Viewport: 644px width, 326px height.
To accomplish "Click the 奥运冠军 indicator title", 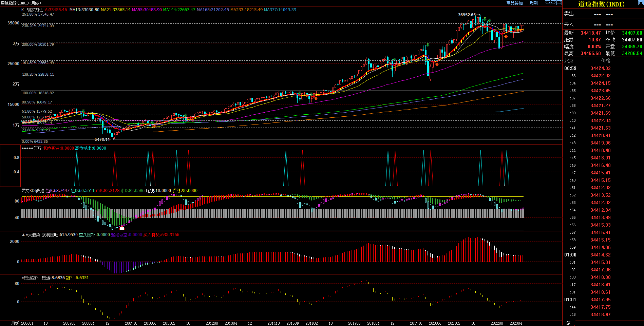I will 32,278.
